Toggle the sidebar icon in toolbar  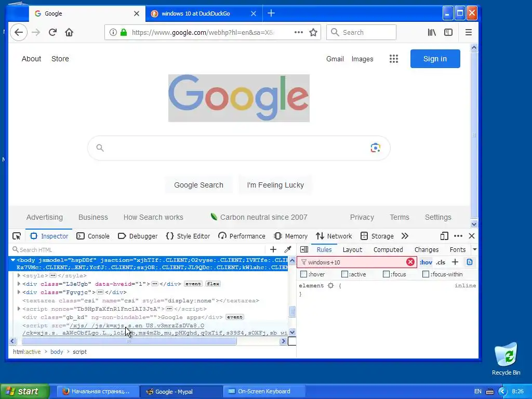(x=448, y=32)
